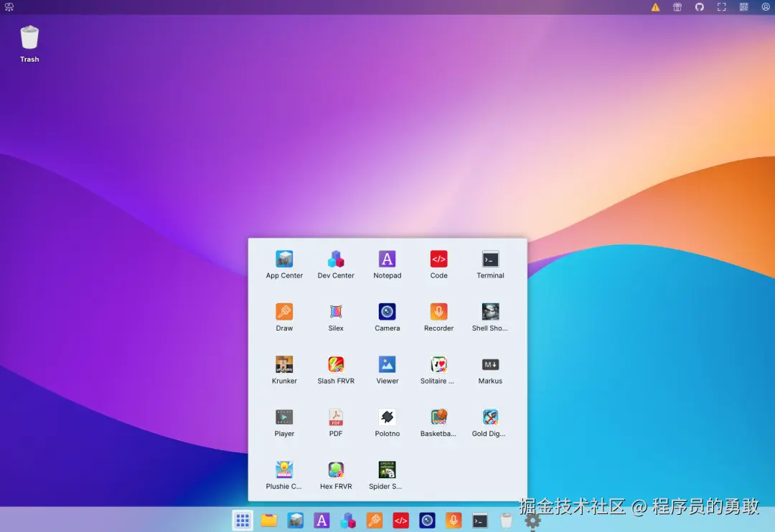Open Recorder in the launcher grid
The height and width of the screenshot is (532, 775).
pyautogui.click(x=438, y=318)
